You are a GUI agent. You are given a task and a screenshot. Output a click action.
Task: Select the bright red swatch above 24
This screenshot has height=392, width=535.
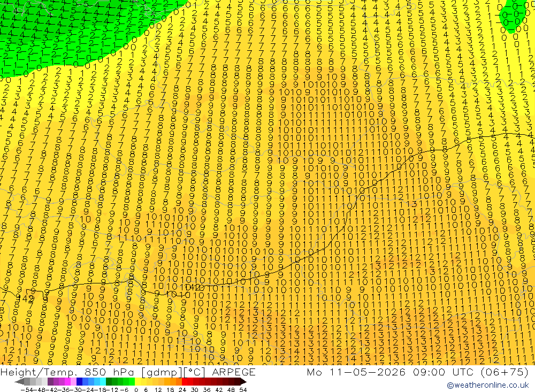coord(184,381)
